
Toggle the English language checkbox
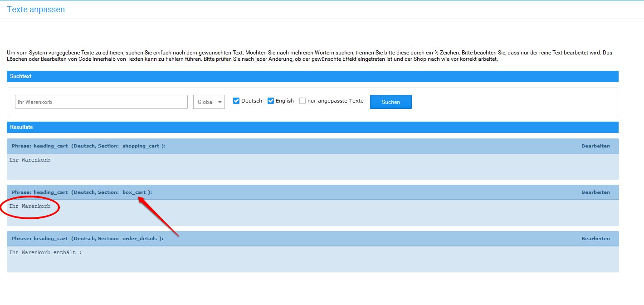click(271, 101)
